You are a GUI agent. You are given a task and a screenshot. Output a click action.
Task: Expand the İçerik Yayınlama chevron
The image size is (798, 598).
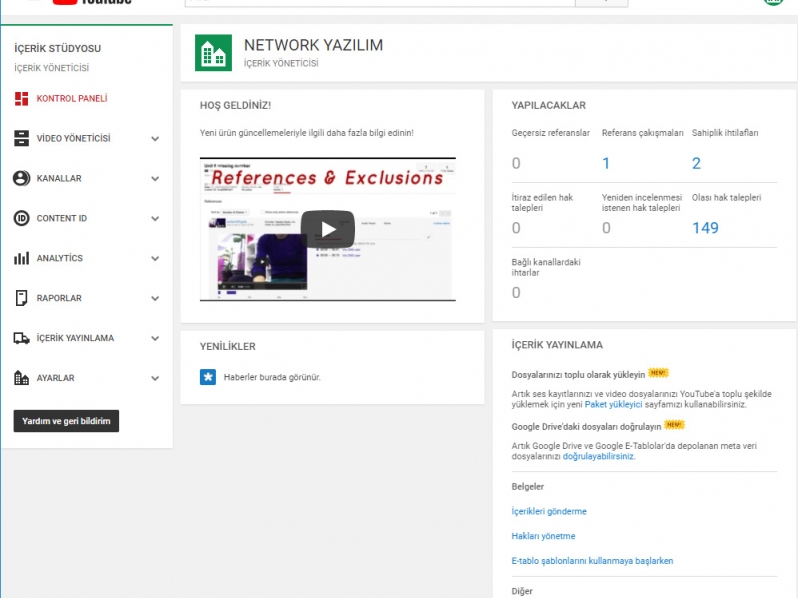pyautogui.click(x=155, y=338)
